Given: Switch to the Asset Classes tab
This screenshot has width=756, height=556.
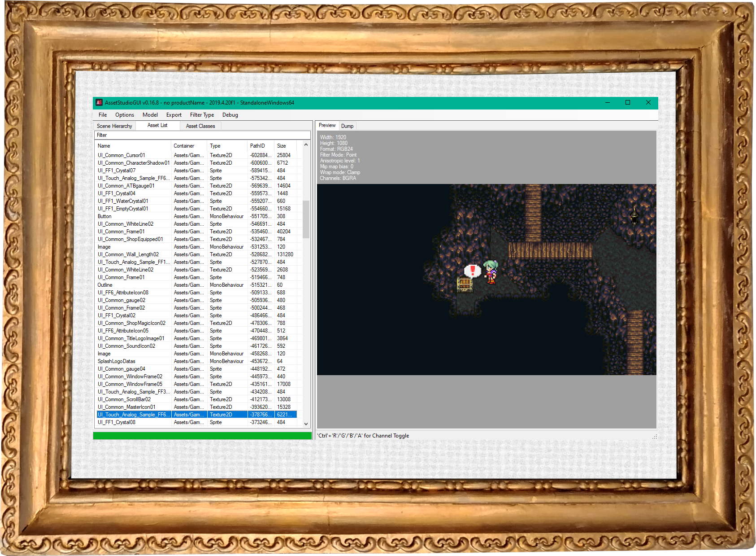Looking at the screenshot, I should tap(200, 126).
